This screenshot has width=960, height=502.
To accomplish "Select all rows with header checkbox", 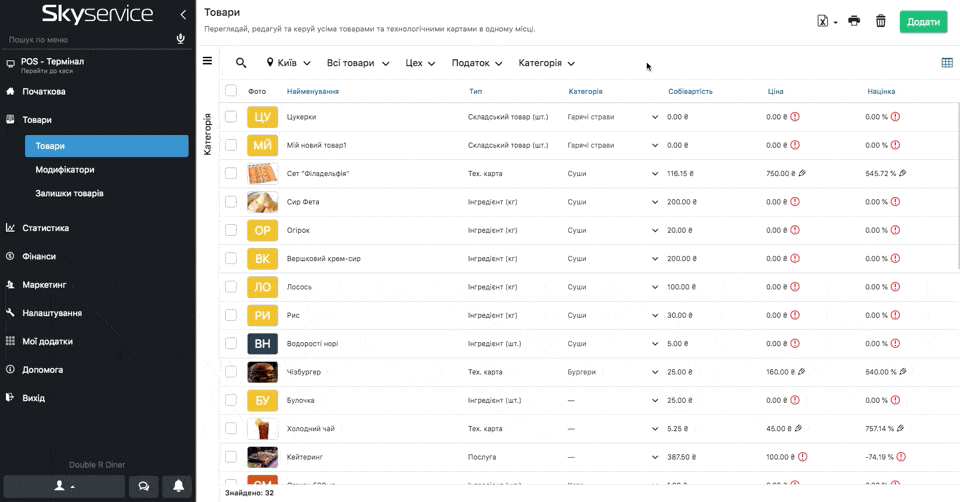I will click(231, 91).
